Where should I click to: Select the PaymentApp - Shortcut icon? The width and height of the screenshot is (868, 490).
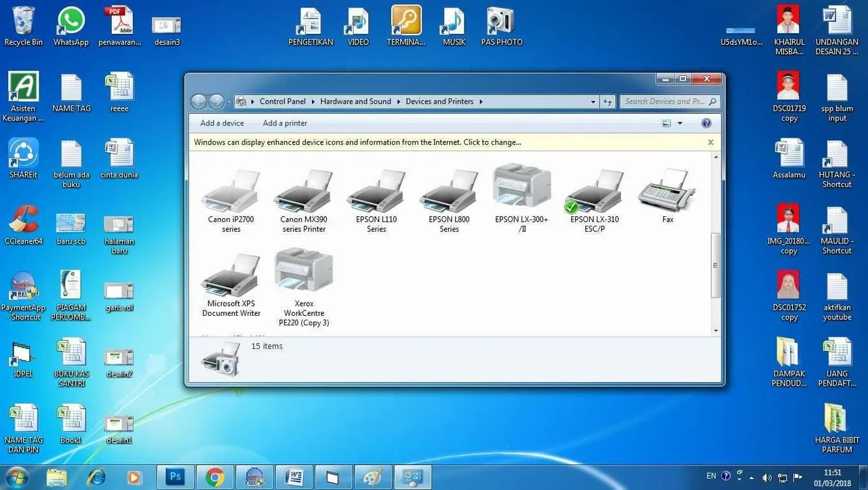point(24,296)
